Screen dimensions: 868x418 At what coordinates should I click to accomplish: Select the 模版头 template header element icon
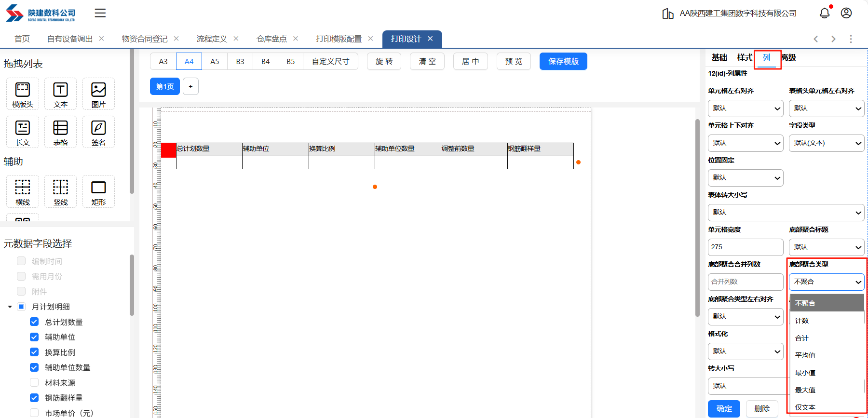click(23, 94)
